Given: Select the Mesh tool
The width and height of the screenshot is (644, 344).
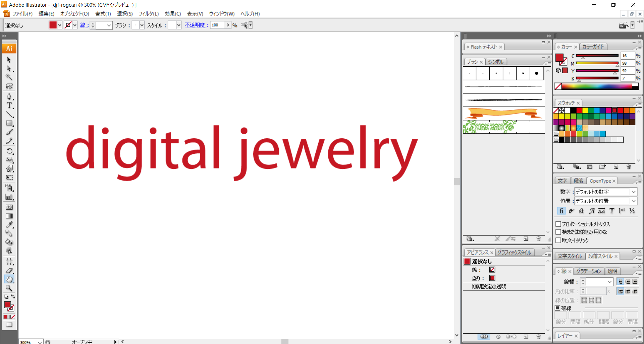Looking at the screenshot, I should pyautogui.click(x=9, y=207).
